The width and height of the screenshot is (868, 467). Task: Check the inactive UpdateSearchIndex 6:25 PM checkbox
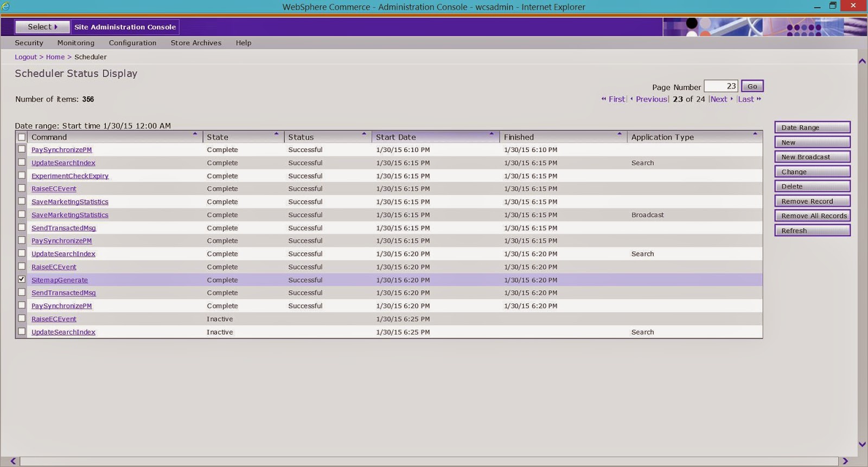click(22, 331)
